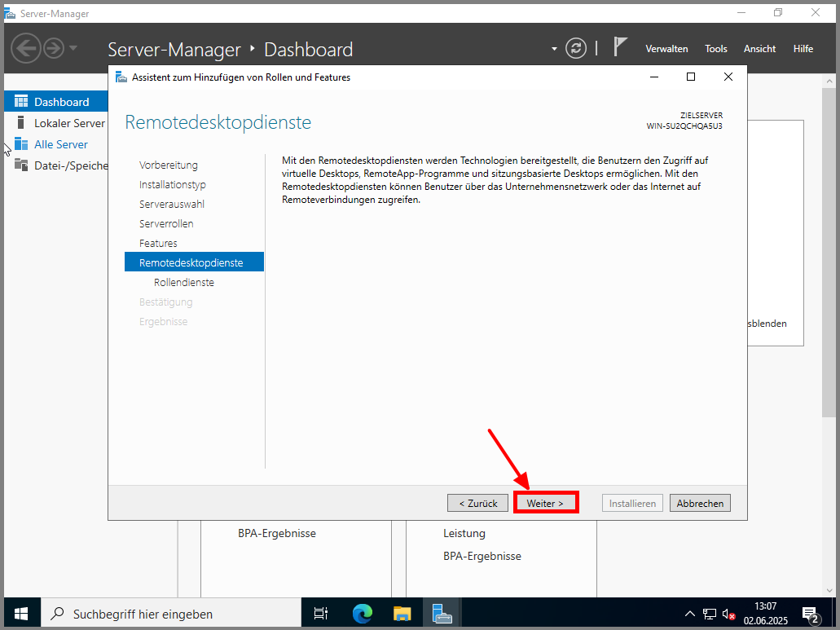Open the Action Center notification icon

click(x=810, y=614)
